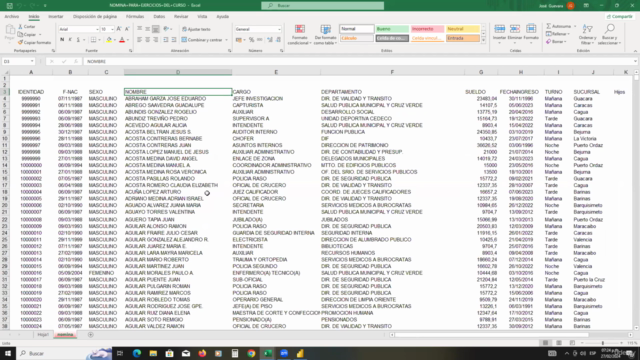Click the formula bar containing NOMBRE
640x360 pixels.
tap(359, 61)
